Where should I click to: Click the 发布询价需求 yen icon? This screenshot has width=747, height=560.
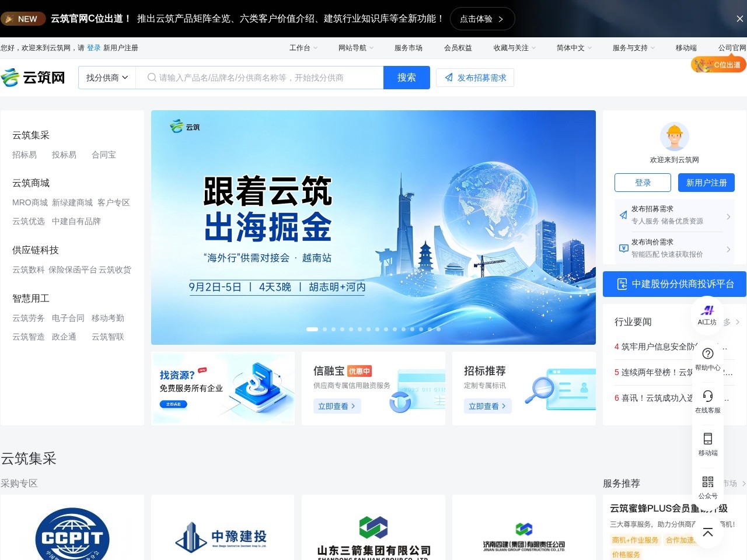[x=623, y=248]
